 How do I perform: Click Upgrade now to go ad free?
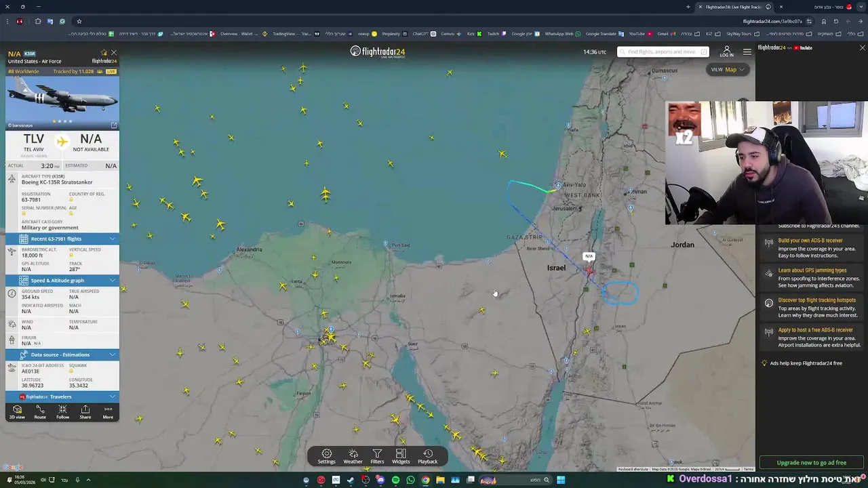click(812, 462)
